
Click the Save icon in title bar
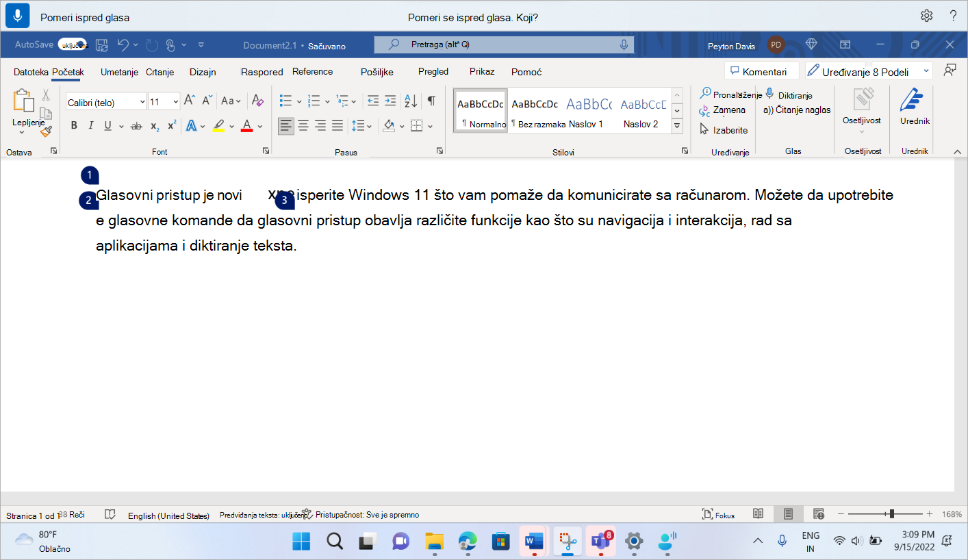101,45
